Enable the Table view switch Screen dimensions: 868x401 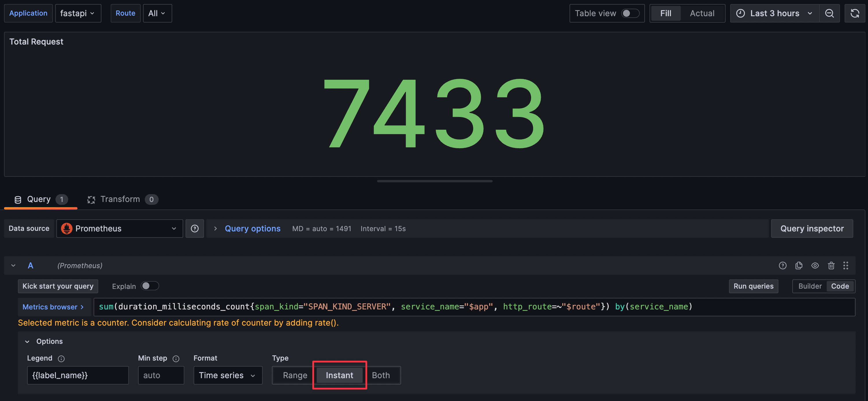point(630,14)
